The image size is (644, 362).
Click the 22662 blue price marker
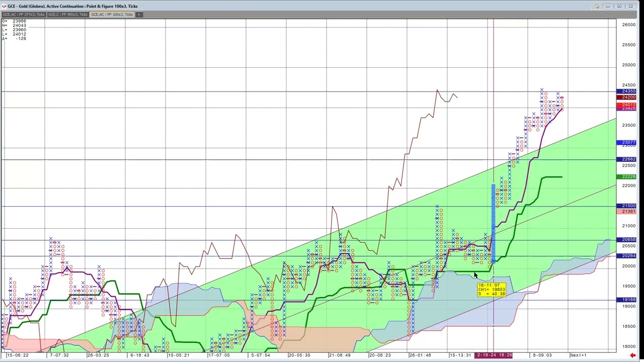pyautogui.click(x=626, y=159)
